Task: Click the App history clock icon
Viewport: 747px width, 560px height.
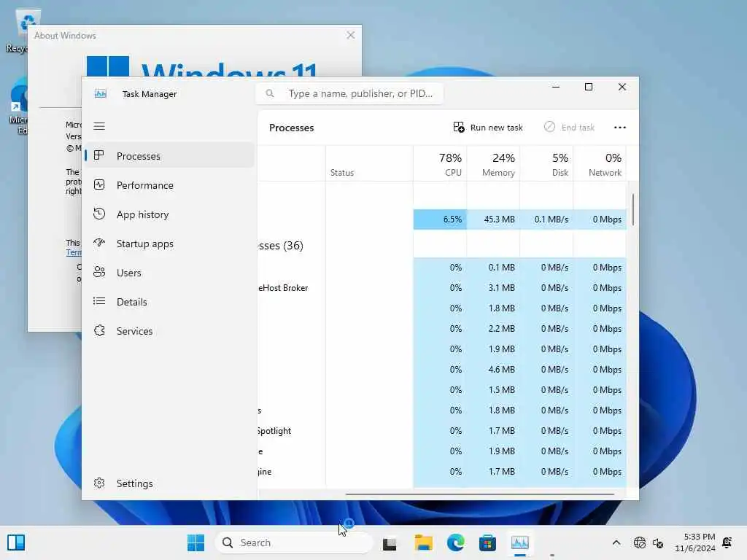Action: coord(99,214)
